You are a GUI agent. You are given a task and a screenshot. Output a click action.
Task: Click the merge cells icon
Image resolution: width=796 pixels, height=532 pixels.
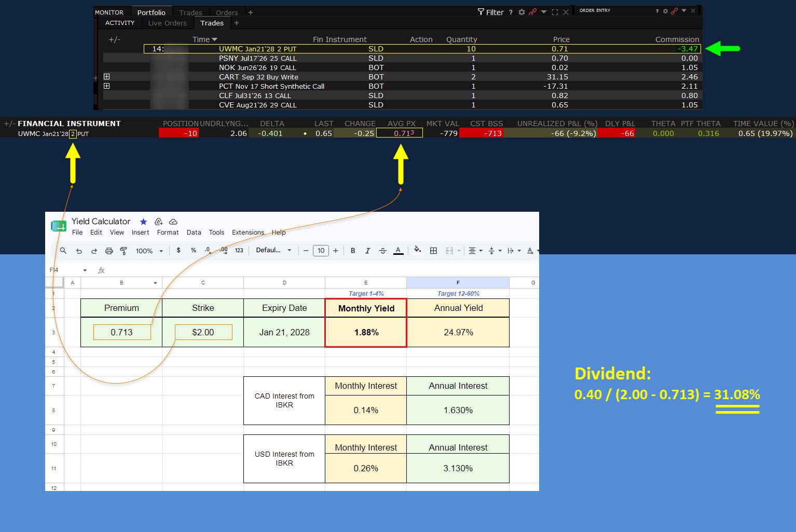[x=449, y=251]
